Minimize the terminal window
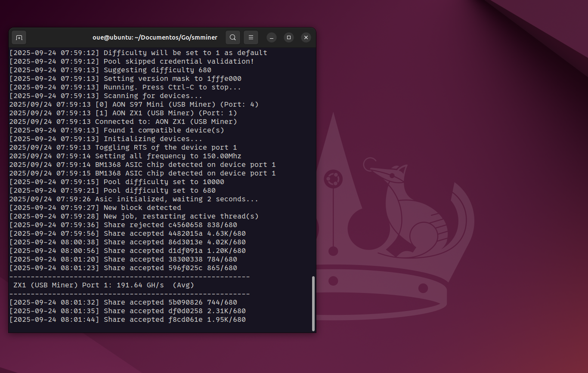The height and width of the screenshot is (373, 588). click(x=272, y=37)
